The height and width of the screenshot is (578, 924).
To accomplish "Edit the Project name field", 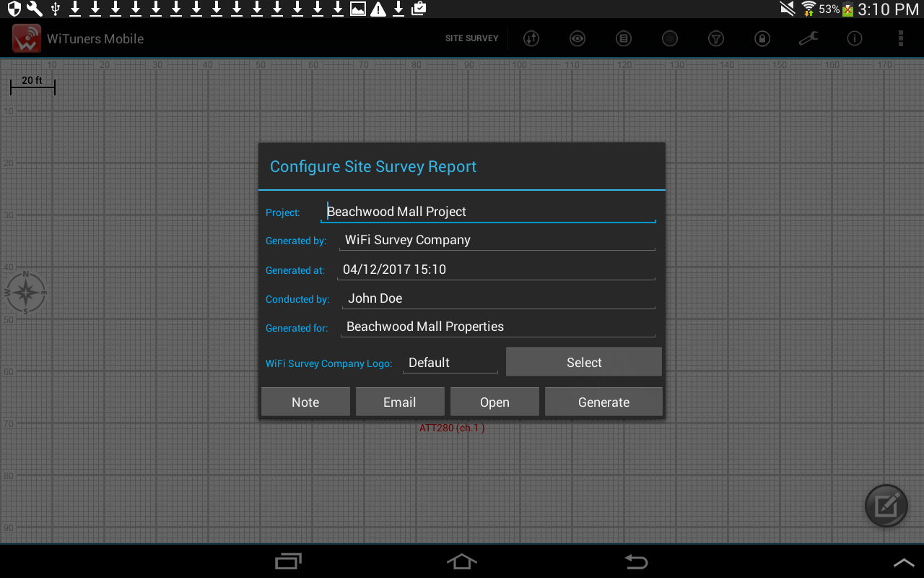I will coord(489,212).
